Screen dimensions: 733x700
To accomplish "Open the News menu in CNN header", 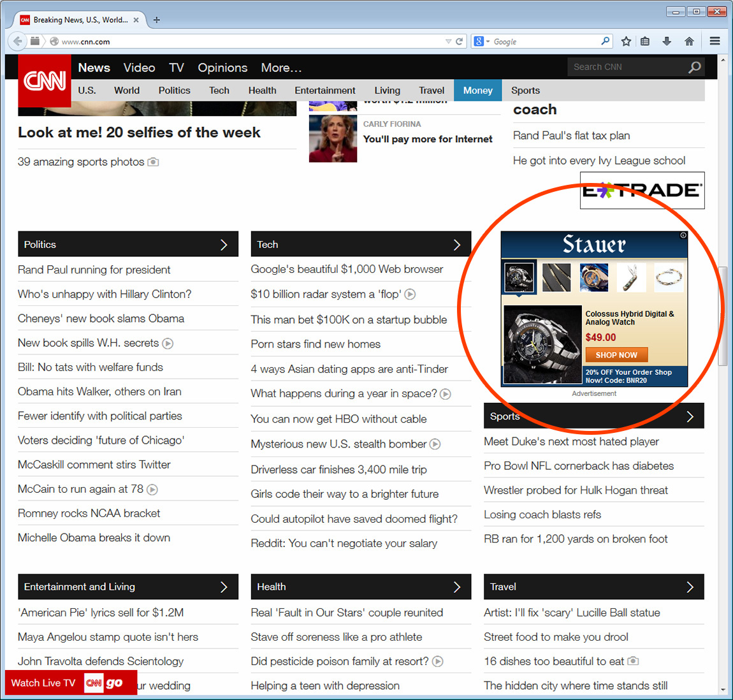I will pyautogui.click(x=94, y=68).
